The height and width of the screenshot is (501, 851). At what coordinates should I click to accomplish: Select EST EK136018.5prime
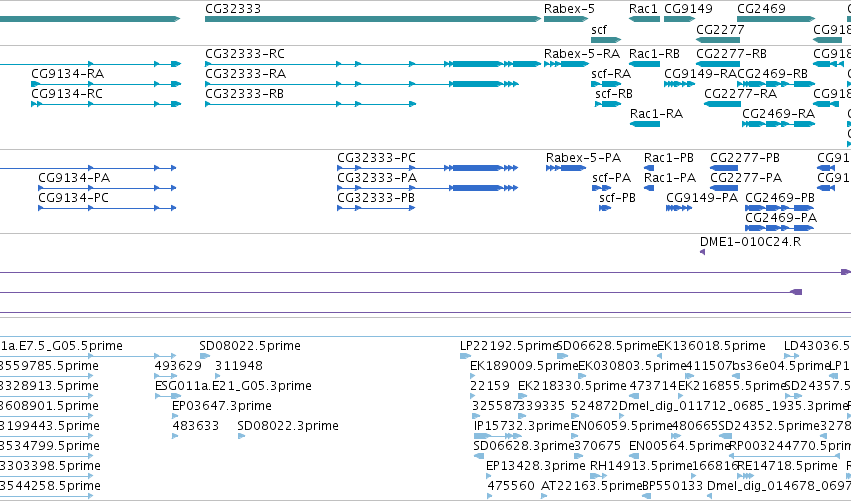pos(660,356)
